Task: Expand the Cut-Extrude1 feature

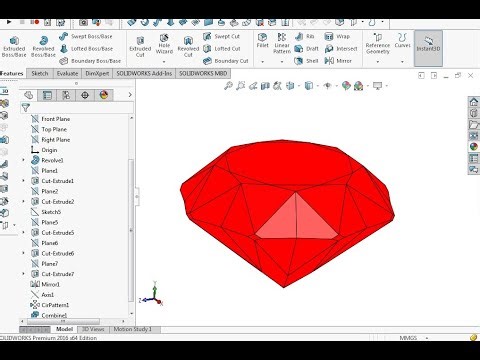Action: [x=23, y=181]
